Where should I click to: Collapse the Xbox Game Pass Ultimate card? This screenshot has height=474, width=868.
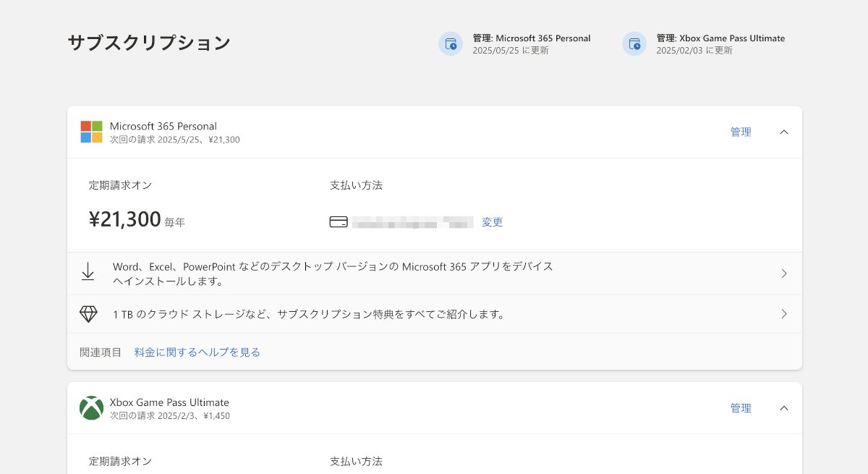click(x=784, y=407)
